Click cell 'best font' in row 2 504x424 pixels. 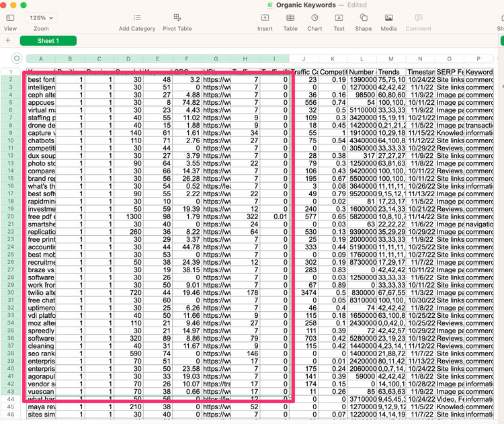[41, 79]
